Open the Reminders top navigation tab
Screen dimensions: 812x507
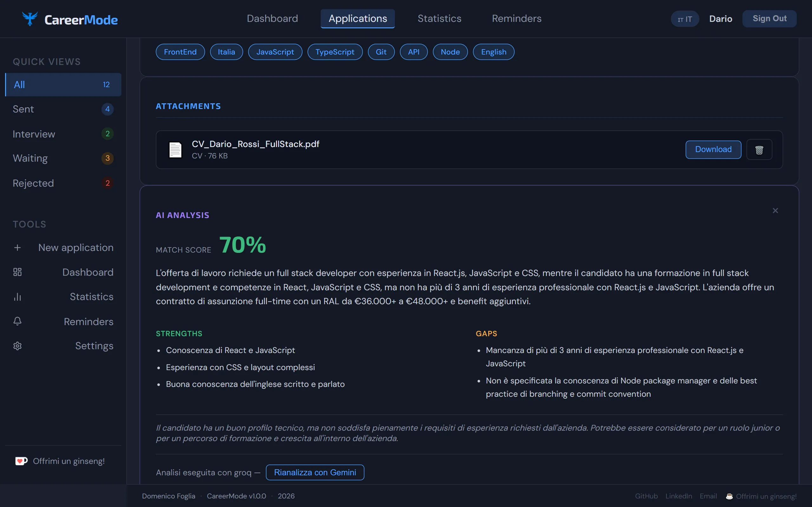pyautogui.click(x=516, y=18)
